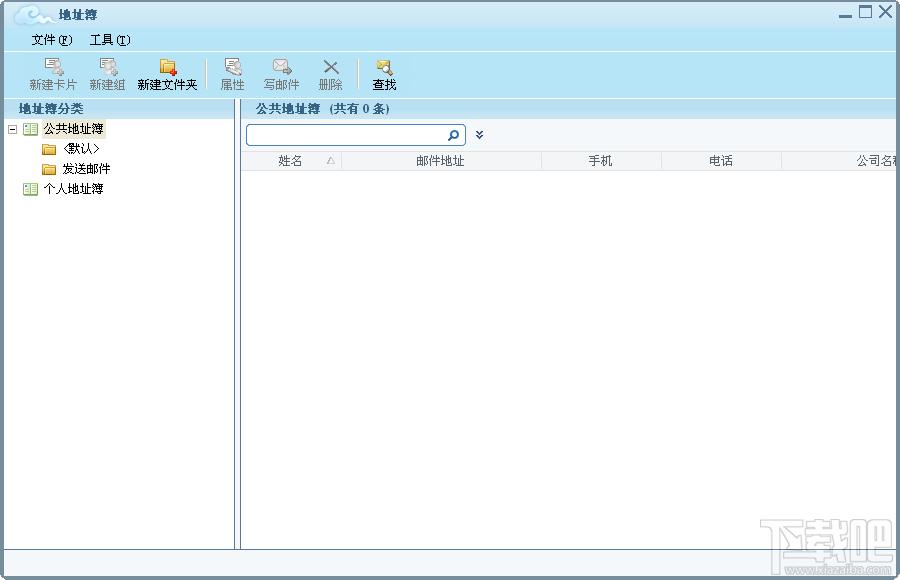Click the 电话 column header
The height and width of the screenshot is (580, 900).
721,161
